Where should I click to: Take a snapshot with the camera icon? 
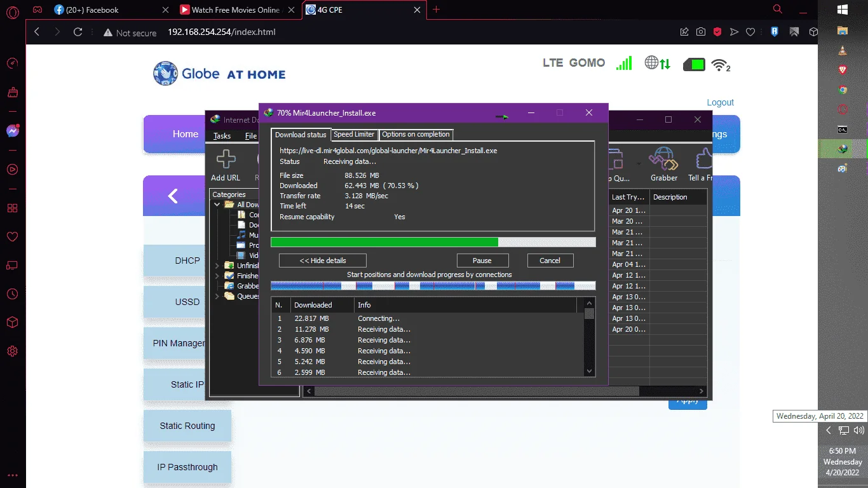coord(700,32)
